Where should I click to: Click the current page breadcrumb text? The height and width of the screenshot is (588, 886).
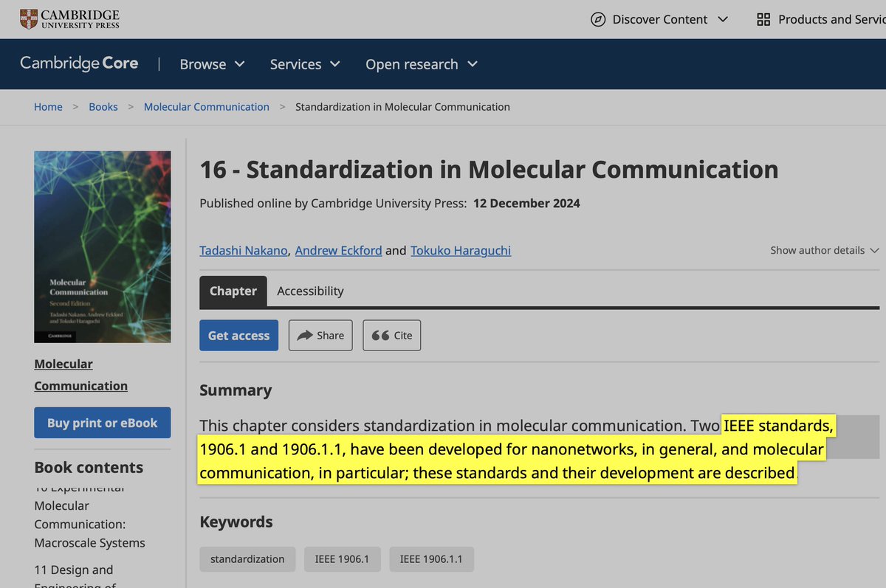tap(402, 107)
